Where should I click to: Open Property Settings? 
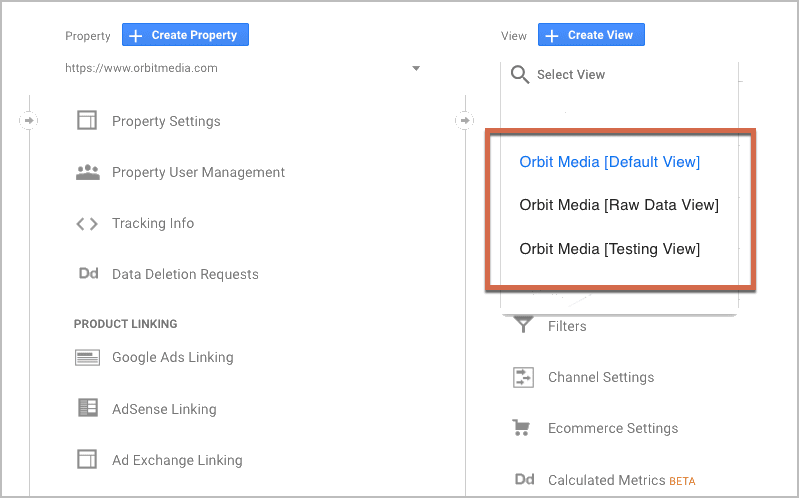coord(166,121)
